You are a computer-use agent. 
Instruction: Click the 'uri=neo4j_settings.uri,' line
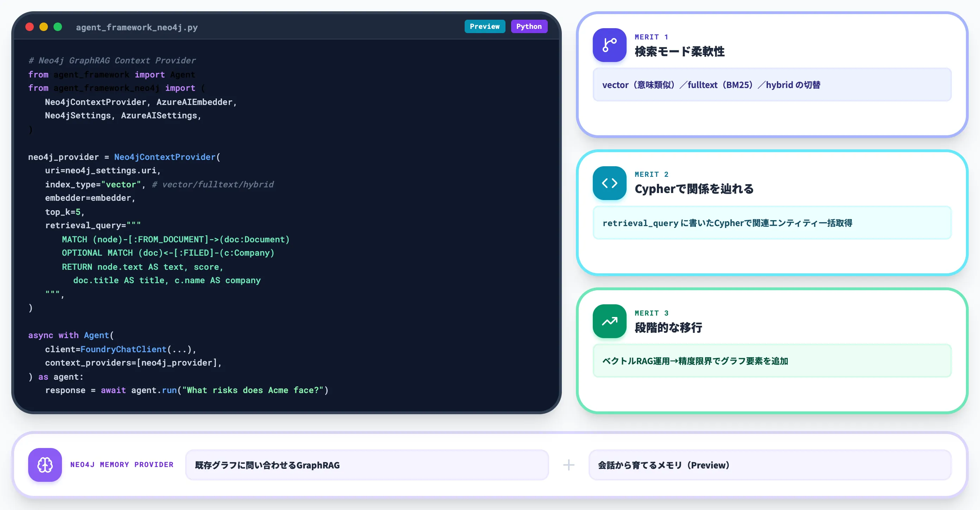click(x=103, y=170)
